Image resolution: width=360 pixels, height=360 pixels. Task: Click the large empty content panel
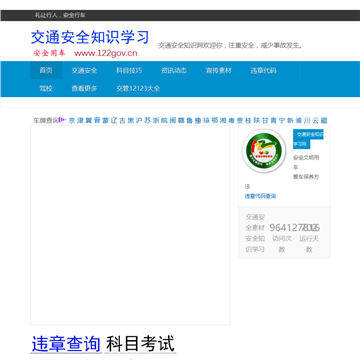click(130, 225)
